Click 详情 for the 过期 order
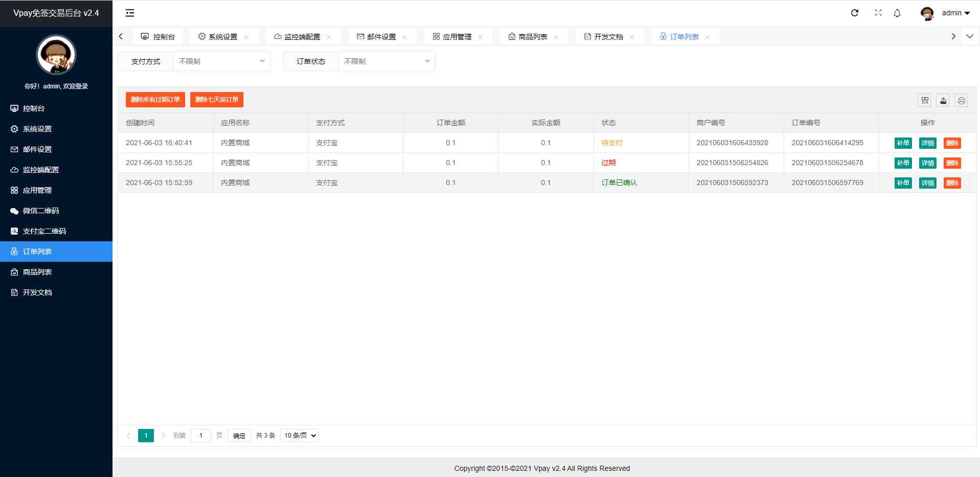 point(927,163)
